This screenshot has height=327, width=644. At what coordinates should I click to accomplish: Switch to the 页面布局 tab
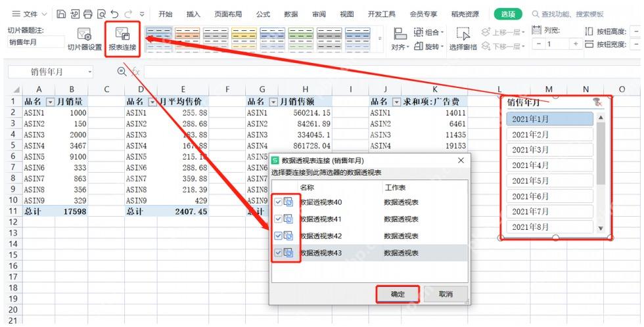point(228,14)
